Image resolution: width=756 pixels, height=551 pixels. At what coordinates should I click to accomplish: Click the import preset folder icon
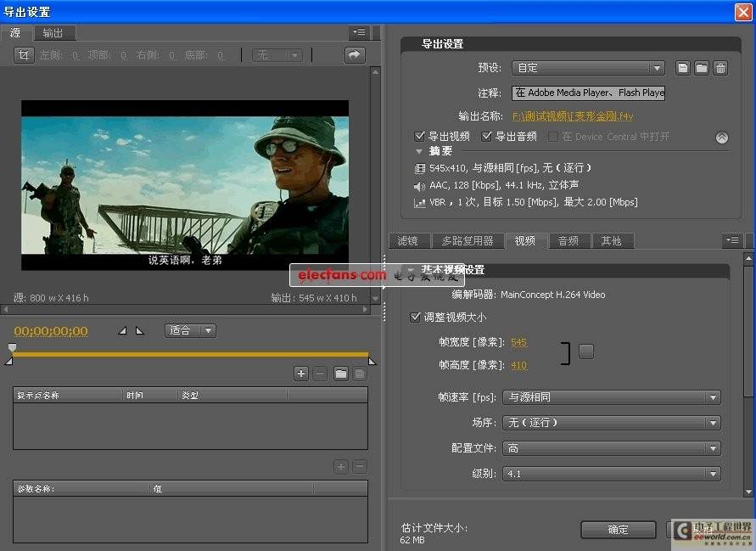[x=702, y=68]
